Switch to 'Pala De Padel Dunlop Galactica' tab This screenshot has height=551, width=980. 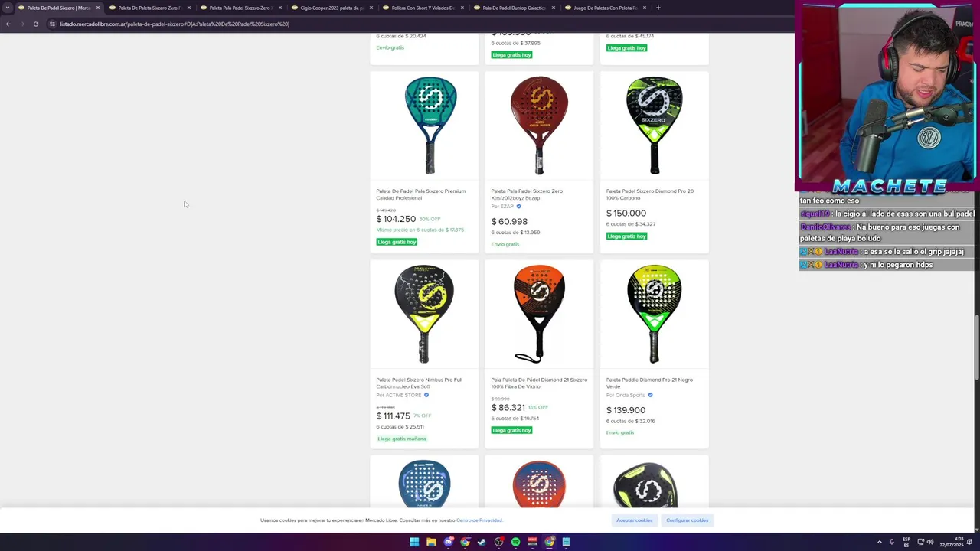point(514,8)
